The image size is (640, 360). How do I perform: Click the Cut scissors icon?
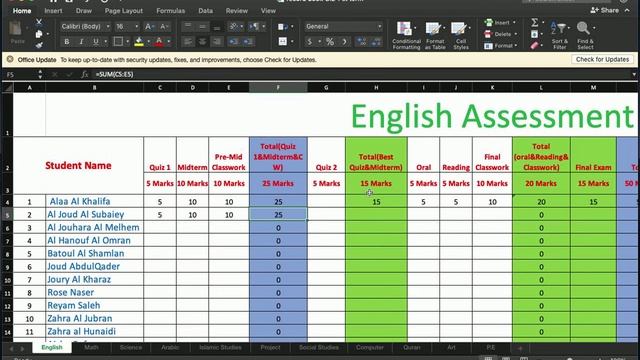39,23
